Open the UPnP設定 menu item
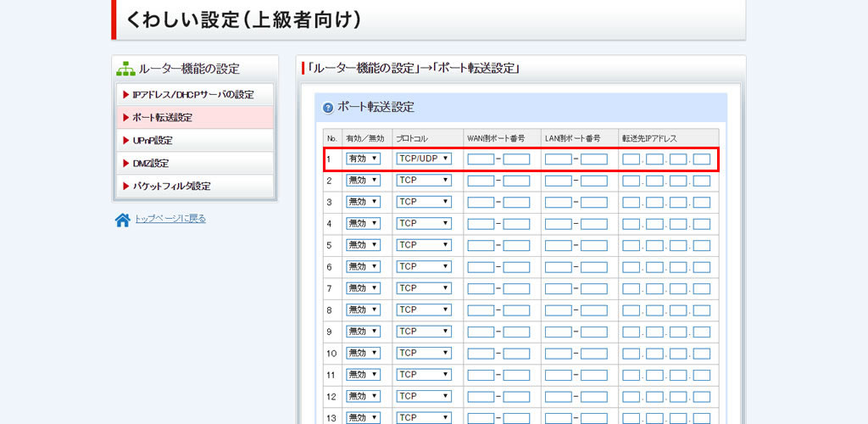 [194, 140]
